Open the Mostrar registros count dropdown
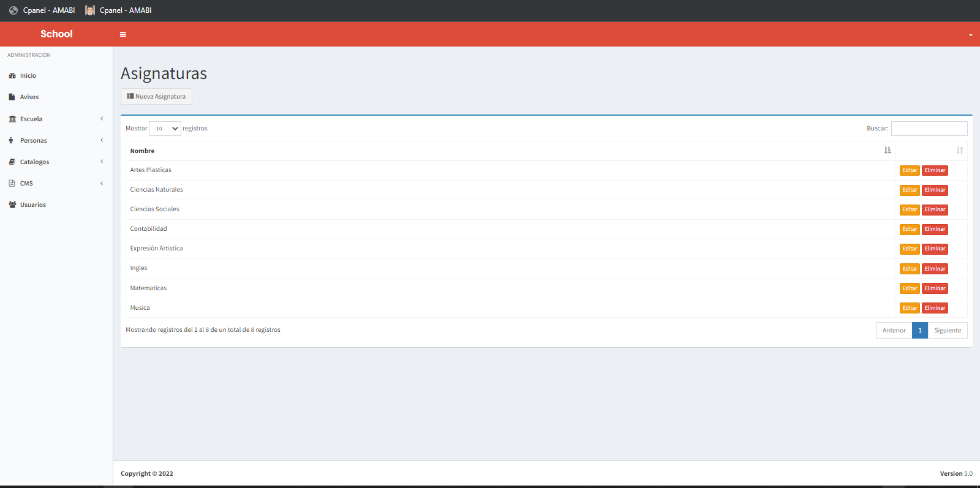Screen dimensions: 980x488 (x=165, y=129)
